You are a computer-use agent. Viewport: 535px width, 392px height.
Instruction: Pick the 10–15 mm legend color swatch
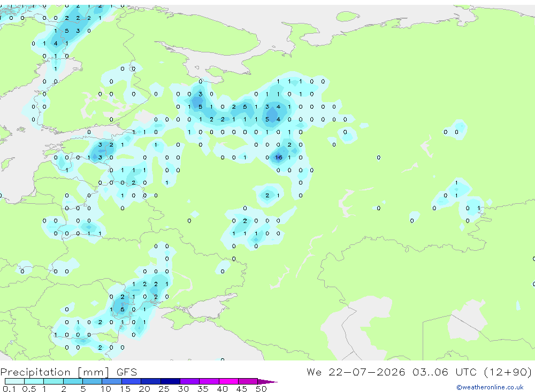(112, 381)
